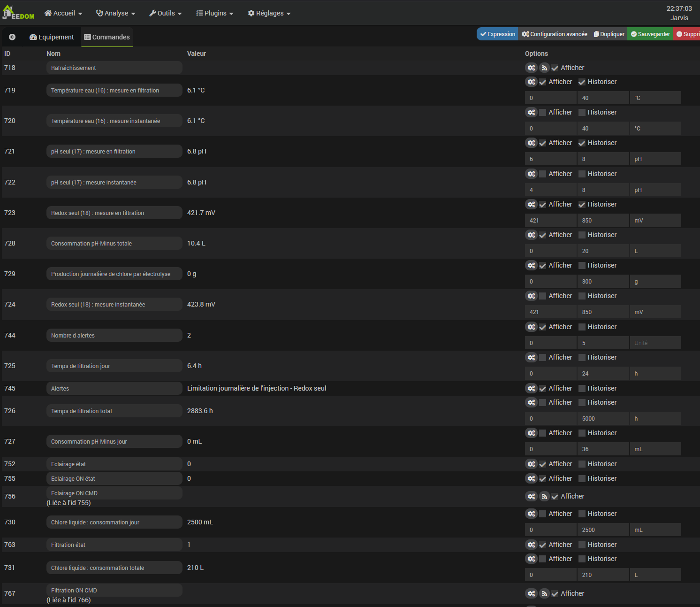Screen dimensions: 700x607
Task: Go back using the arrow icon
Action: (12, 37)
